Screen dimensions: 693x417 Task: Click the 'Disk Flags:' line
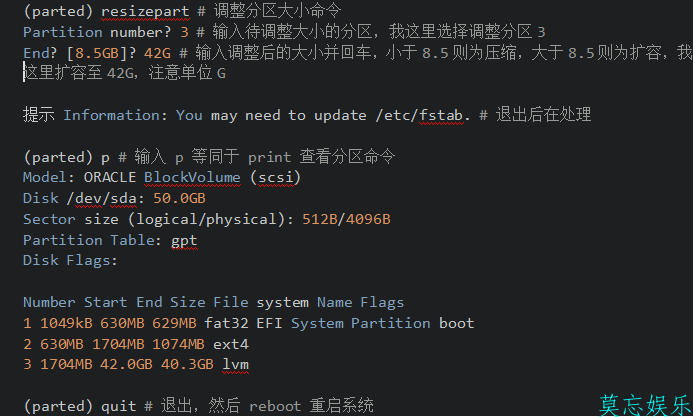point(70,260)
